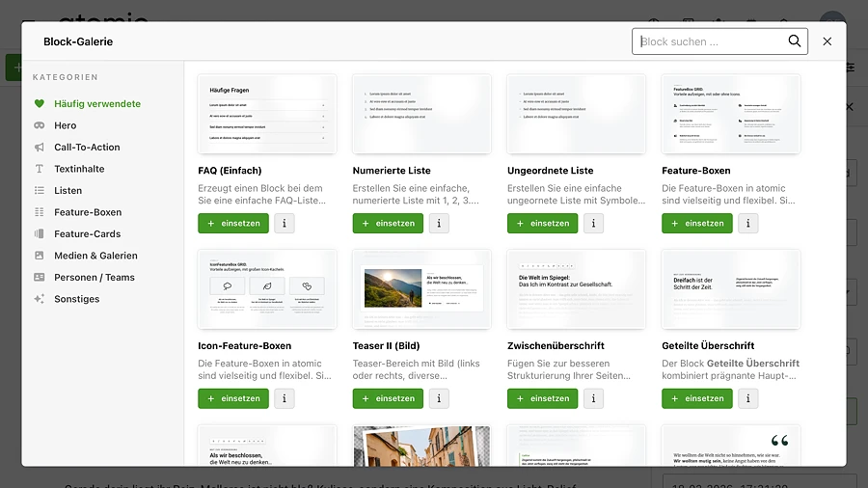Click the Call-To-Action megaphone icon
This screenshot has height=488, width=868.
(40, 148)
